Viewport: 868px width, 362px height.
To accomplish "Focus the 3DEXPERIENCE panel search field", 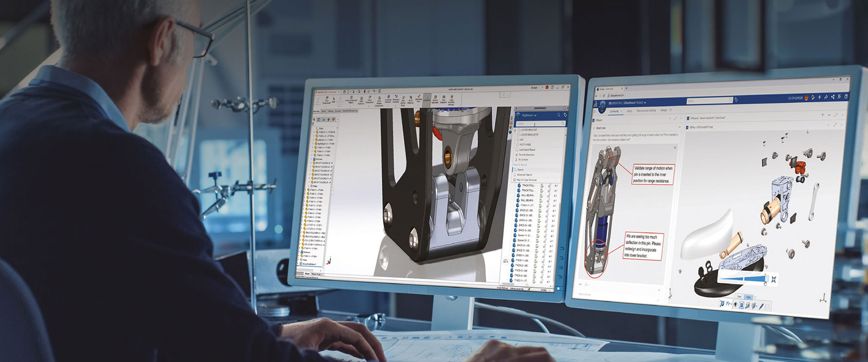I will [541, 123].
